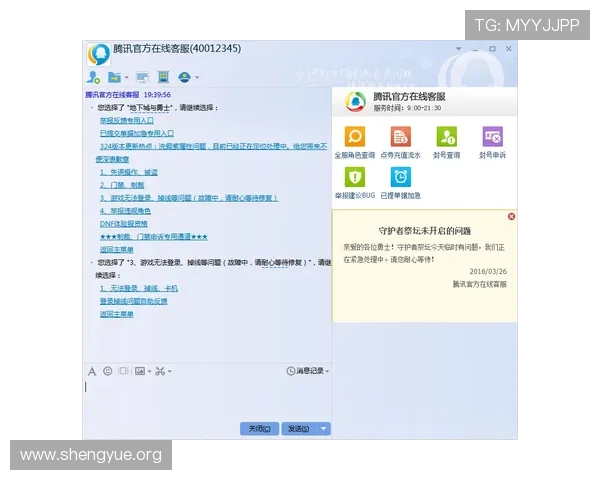Click the notice date 2016/03/26
This screenshot has width=600, height=480.
(488, 271)
